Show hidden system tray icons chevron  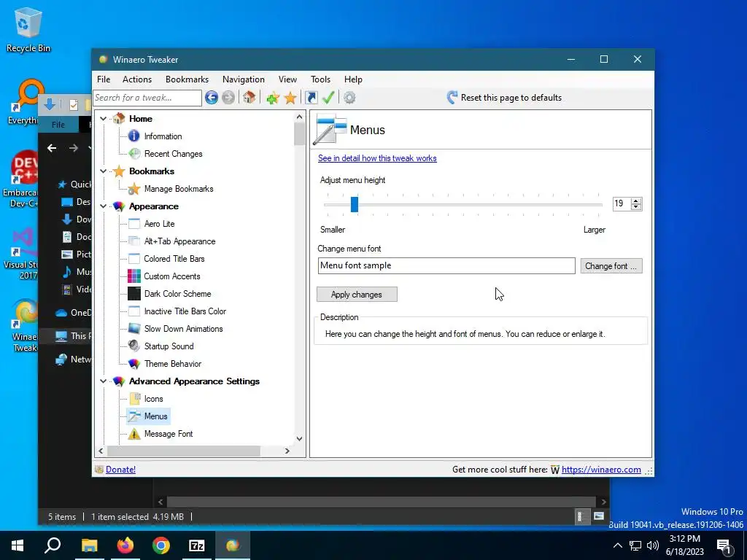(x=617, y=545)
